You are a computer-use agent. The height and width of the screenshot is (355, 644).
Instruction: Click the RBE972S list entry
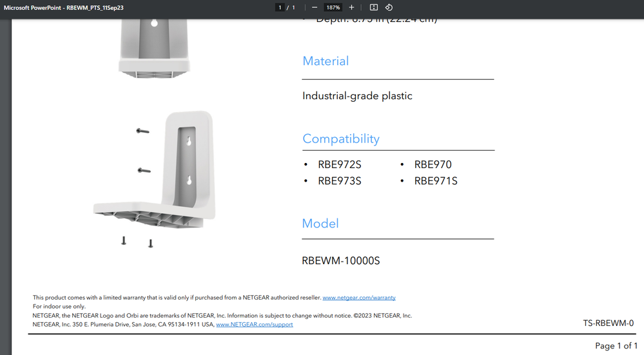(x=340, y=164)
